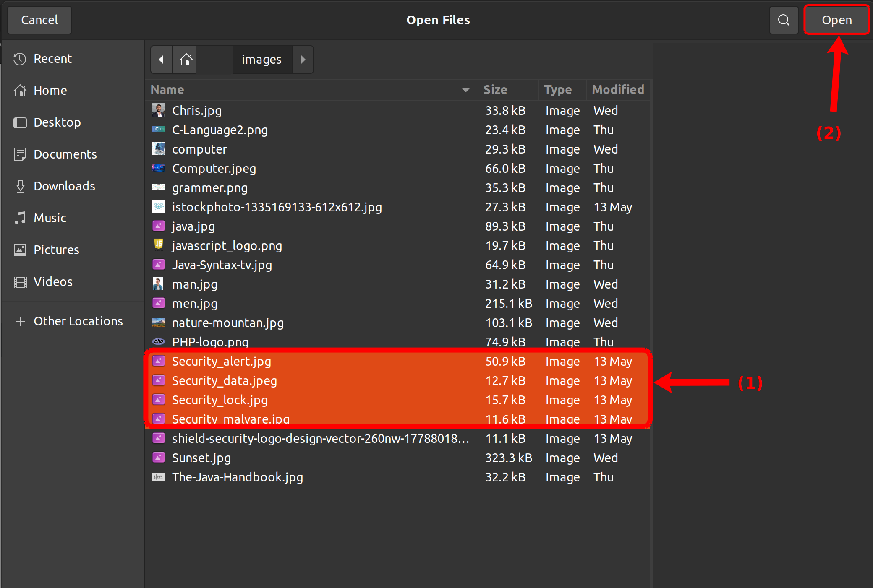The image size is (873, 588).
Task: Select the Sunset.jpg file row
Action: coord(201,458)
